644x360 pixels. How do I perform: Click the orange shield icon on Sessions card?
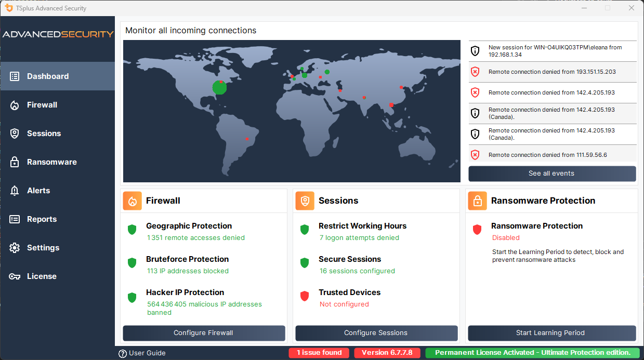[x=305, y=201]
